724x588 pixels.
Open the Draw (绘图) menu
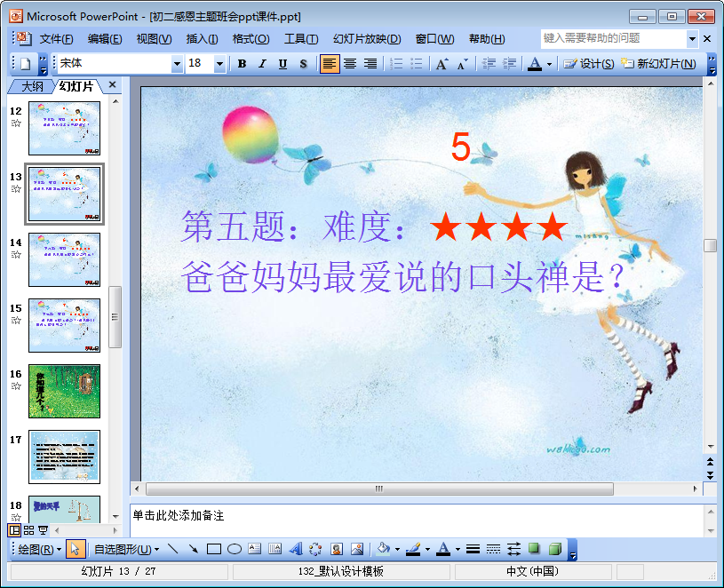click(39, 549)
